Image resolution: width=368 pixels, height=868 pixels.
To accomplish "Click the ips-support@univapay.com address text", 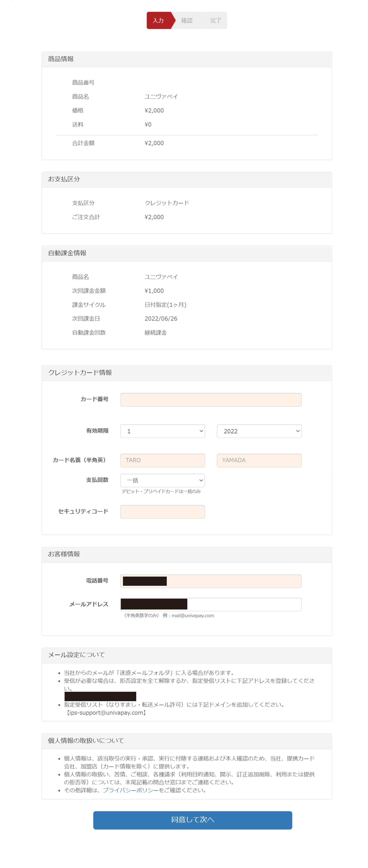I will click(x=106, y=713).
